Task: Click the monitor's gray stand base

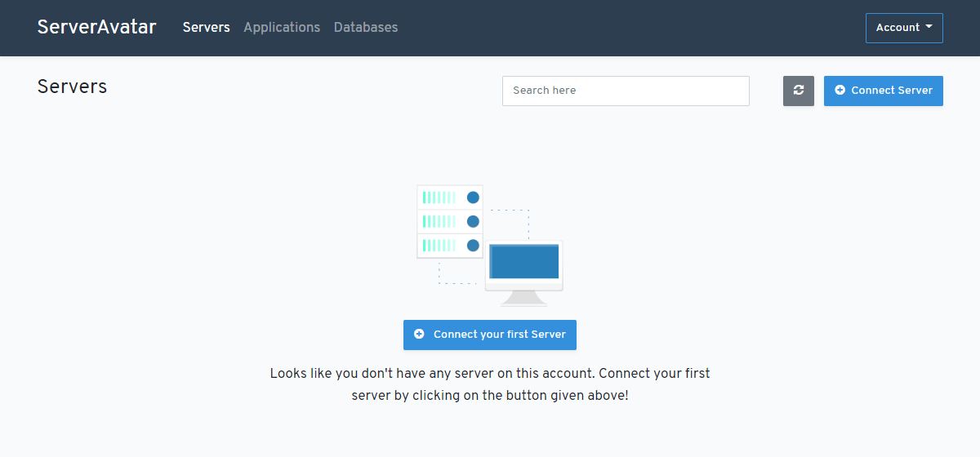Action: 523,299
